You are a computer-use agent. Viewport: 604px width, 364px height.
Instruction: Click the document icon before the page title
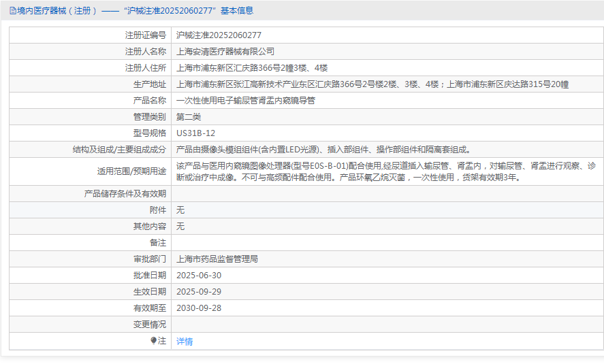[x=13, y=11]
